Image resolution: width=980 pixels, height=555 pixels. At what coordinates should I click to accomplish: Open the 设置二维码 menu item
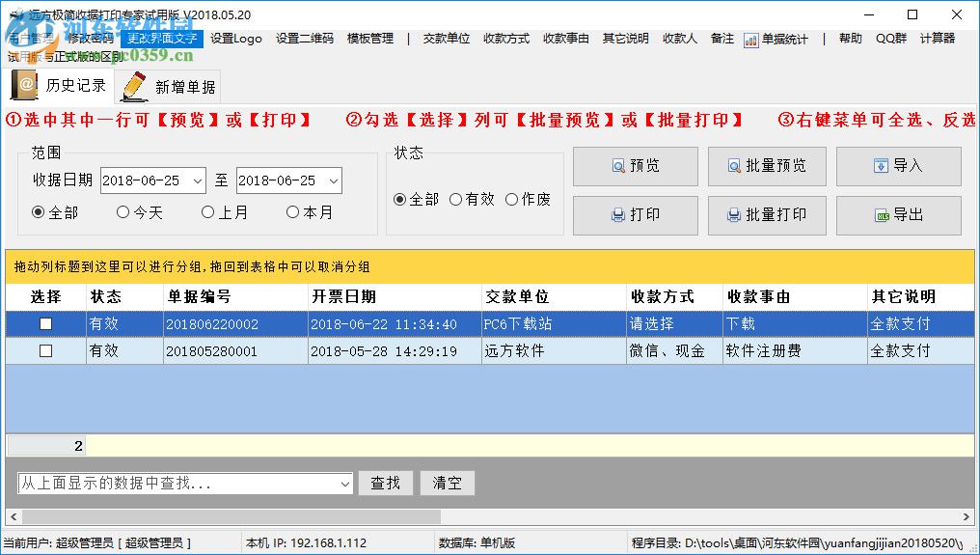[x=305, y=39]
